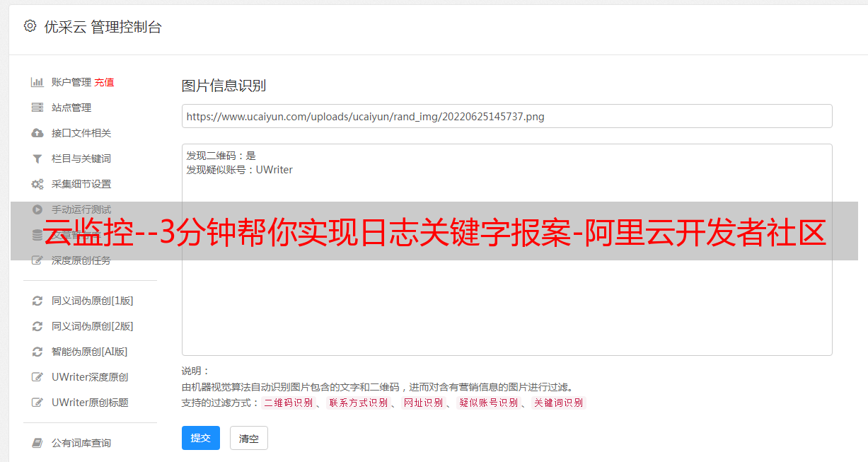Go to UWriter原创标题
The width and height of the screenshot is (868, 462).
tap(90, 403)
